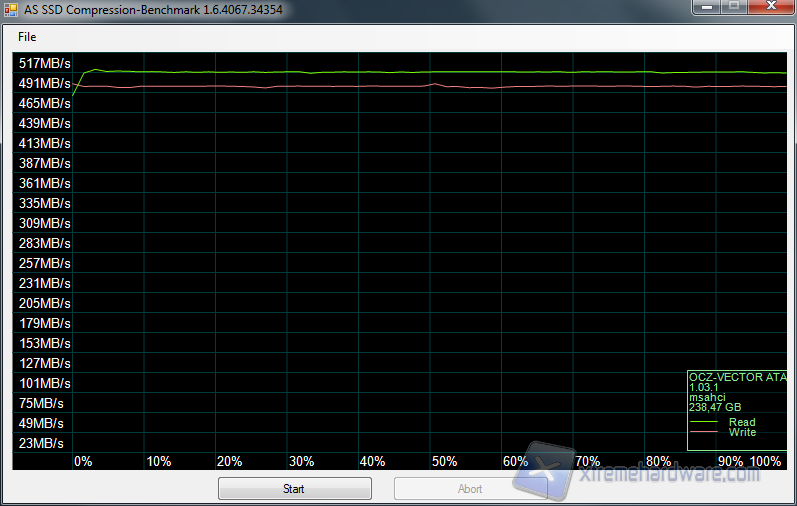The width and height of the screenshot is (797, 506).
Task: Click the AS SSD application icon in title bar
Action: tap(13, 8)
